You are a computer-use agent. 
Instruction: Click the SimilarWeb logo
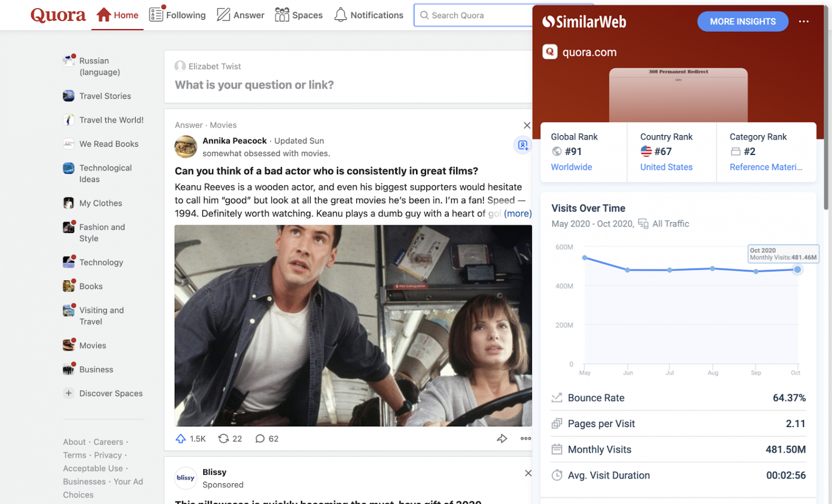(x=584, y=22)
